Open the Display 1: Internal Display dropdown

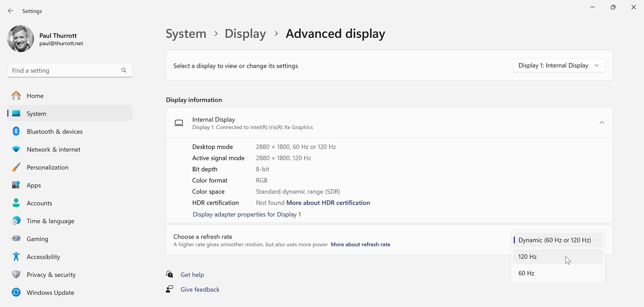coord(559,65)
